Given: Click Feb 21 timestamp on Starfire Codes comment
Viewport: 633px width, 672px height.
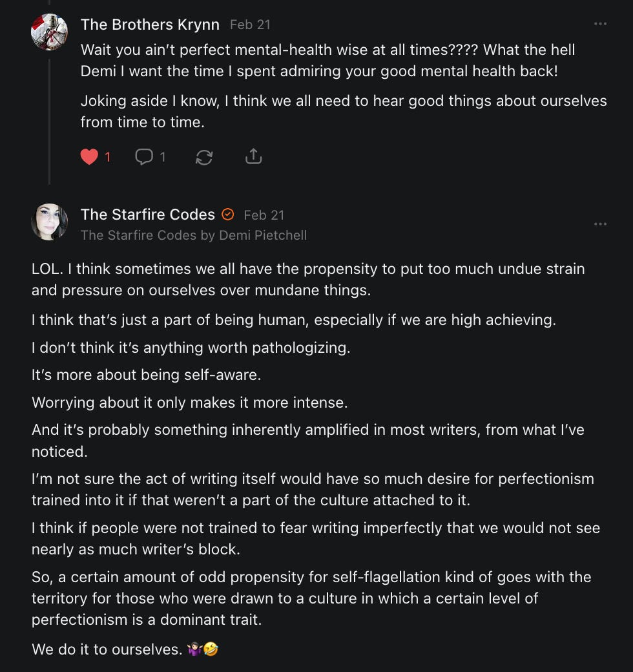Looking at the screenshot, I should pyautogui.click(x=264, y=215).
